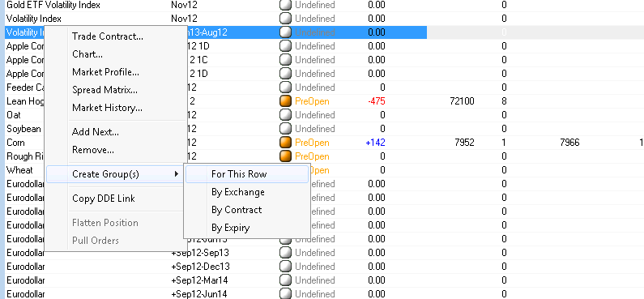
Task: Select +Sep12-Mar14 Eurodollar expiry cell
Action: (x=199, y=280)
